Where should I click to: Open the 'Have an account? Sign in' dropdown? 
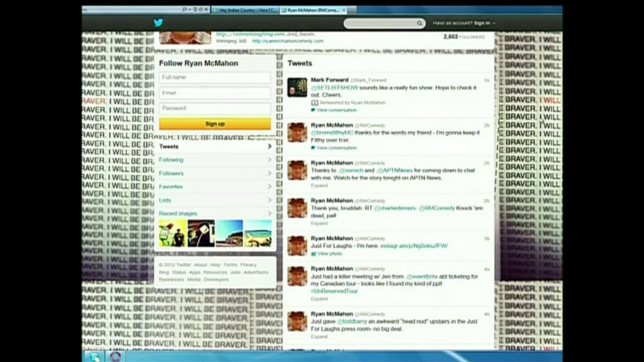[464, 23]
